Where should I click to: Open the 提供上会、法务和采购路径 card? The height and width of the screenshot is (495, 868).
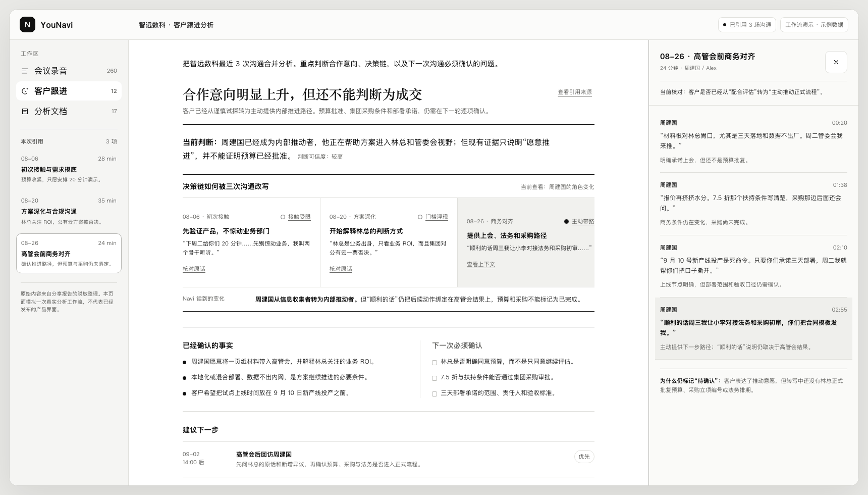pos(526,242)
